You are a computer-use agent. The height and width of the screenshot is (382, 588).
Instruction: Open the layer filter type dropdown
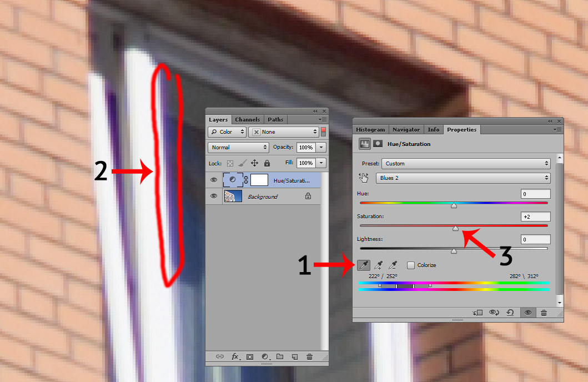click(227, 132)
